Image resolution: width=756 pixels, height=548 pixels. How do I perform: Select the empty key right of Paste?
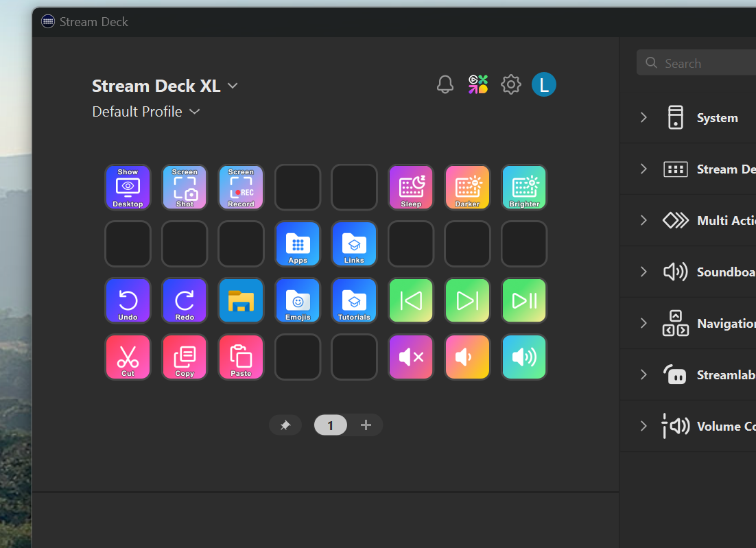(298, 357)
